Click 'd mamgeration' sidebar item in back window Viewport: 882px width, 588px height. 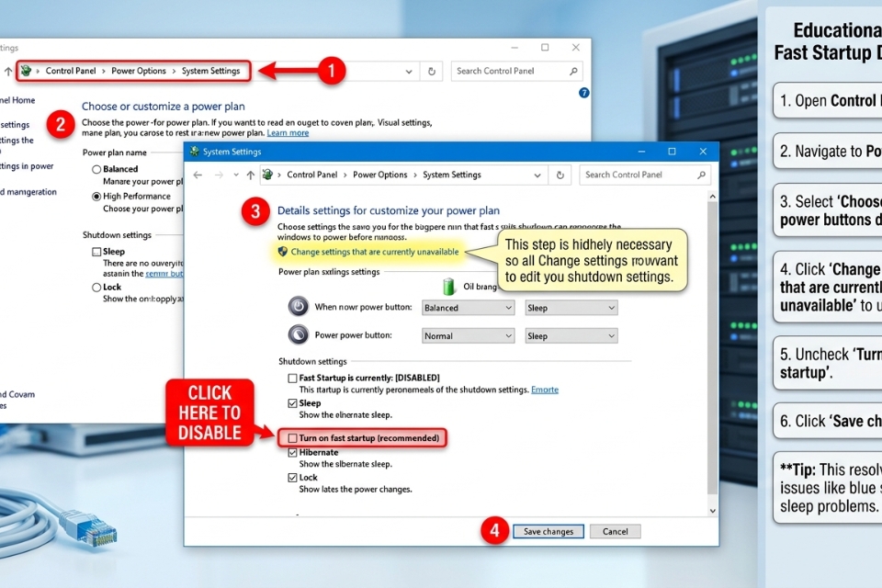[28, 192]
